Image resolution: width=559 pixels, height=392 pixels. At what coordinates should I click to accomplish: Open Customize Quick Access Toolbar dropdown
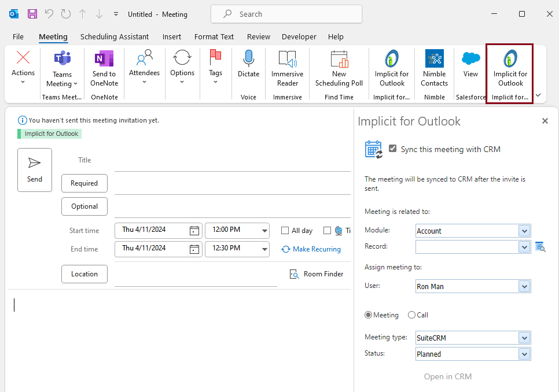pyautogui.click(x=116, y=14)
